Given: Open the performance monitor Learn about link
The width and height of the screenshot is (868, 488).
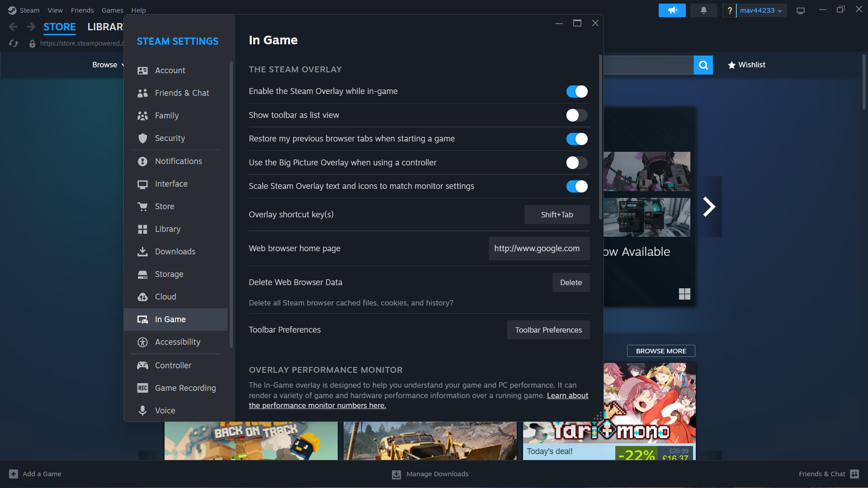Looking at the screenshot, I should pos(567,395).
